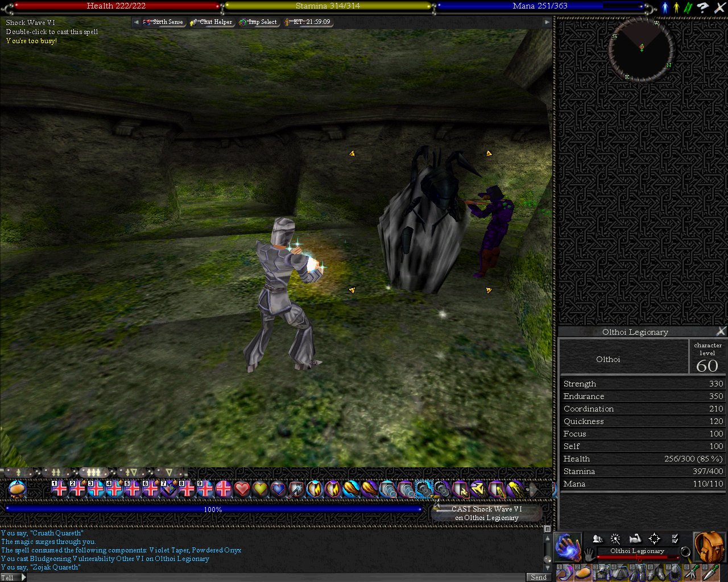Maximize the chat window with square button
Screen dimensions: 728x582
[547, 529]
